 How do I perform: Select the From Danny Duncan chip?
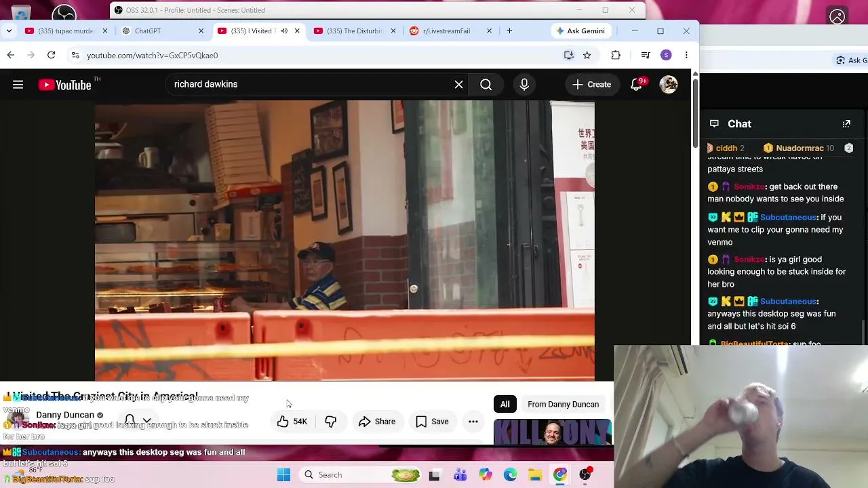click(564, 405)
